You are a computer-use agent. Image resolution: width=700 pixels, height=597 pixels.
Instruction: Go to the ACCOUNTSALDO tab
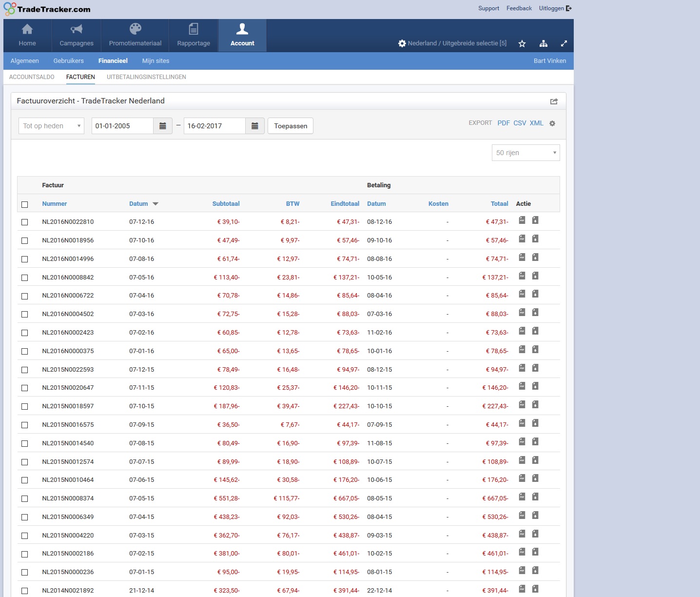[32, 77]
